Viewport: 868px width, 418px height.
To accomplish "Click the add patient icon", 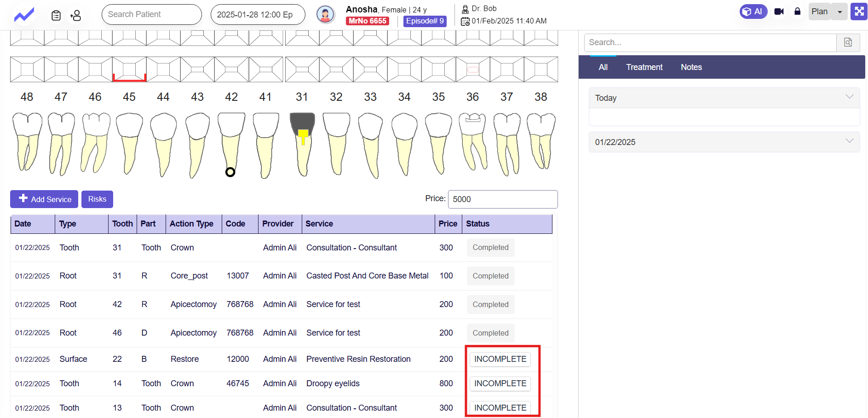I will point(76,16).
